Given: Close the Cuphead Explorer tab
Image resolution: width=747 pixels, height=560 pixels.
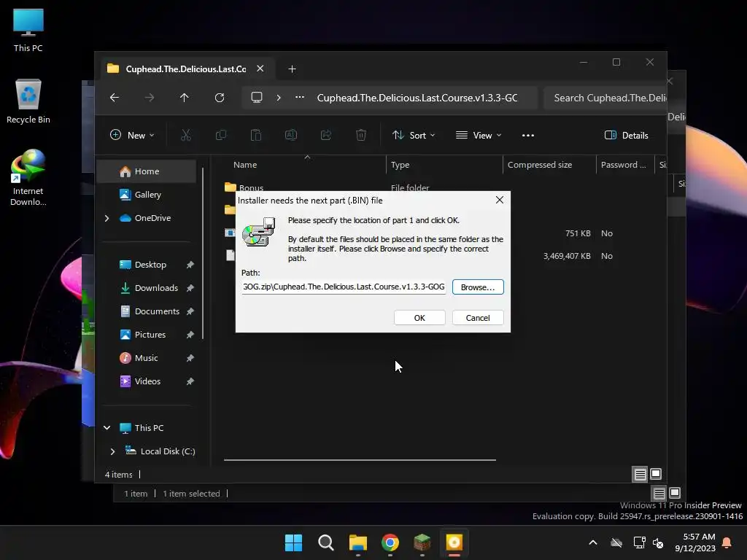Looking at the screenshot, I should 260,69.
